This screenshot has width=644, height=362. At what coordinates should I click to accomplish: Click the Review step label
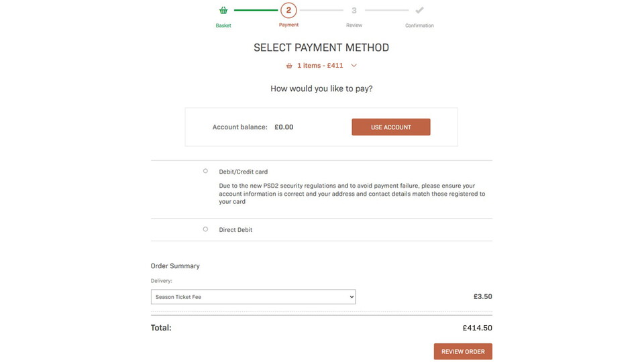[x=354, y=25]
